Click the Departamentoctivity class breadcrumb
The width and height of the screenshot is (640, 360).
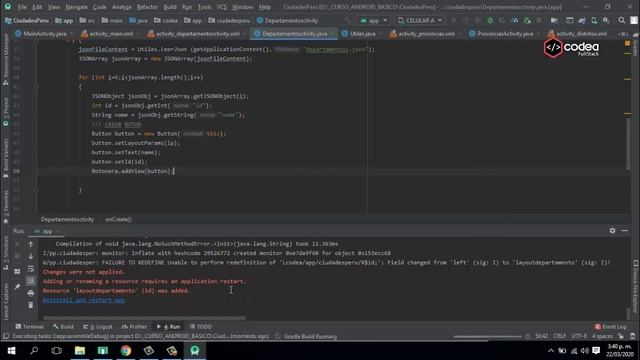(x=287, y=20)
